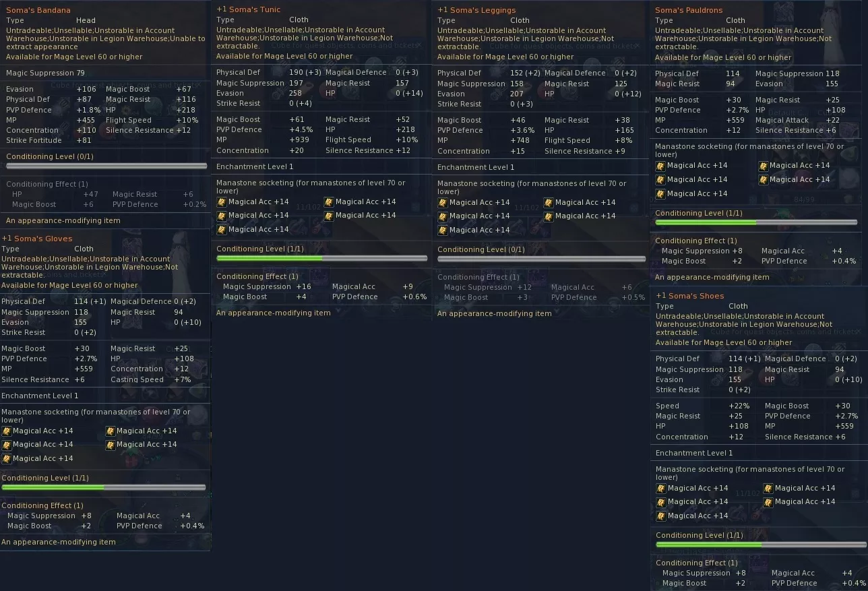Click Soma's Shoes conditioning progress bar
868x591 pixels.
(x=762, y=545)
